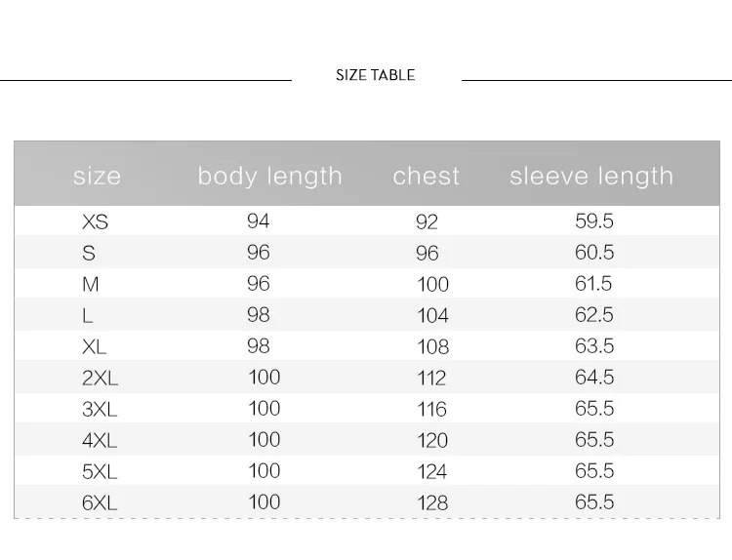Click the body length value 94
This screenshot has height=560, width=732.
coord(259,221)
